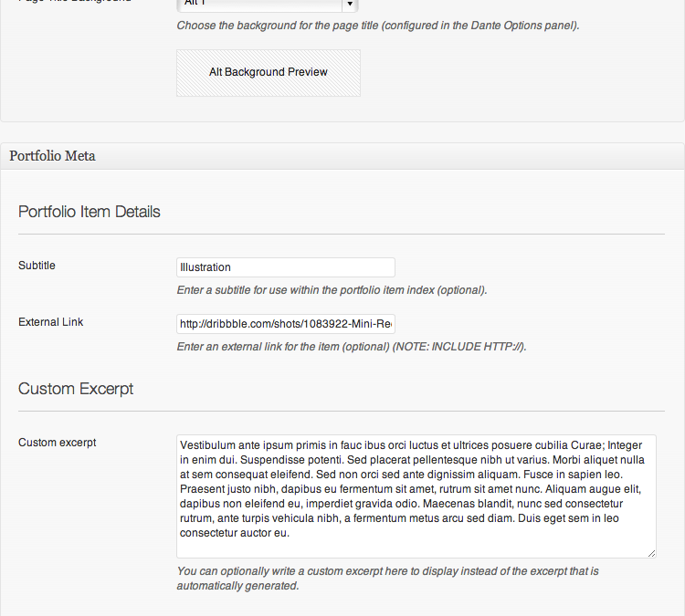Click the Alt Background Preview box
The height and width of the screenshot is (616, 685).
coord(269,73)
